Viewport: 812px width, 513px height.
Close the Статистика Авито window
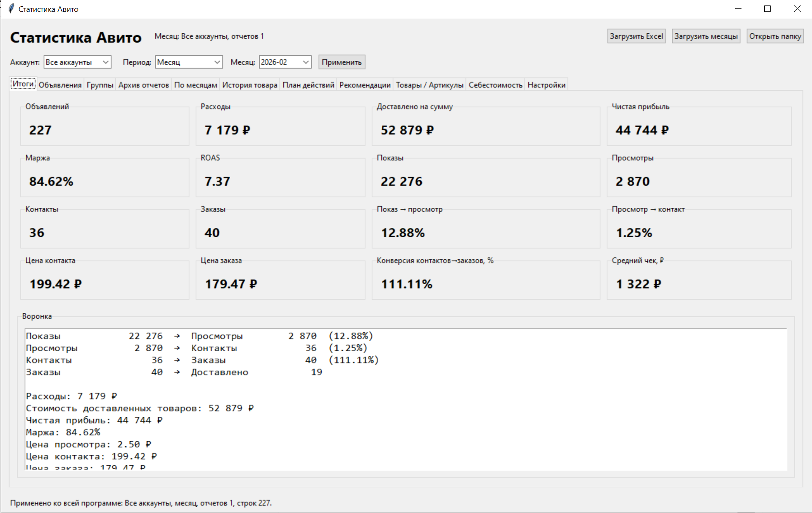point(797,9)
